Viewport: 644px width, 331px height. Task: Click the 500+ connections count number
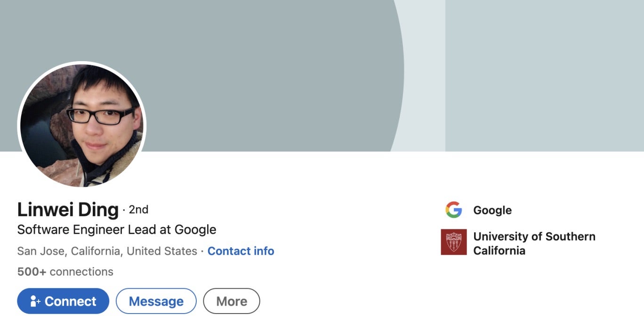point(32,272)
